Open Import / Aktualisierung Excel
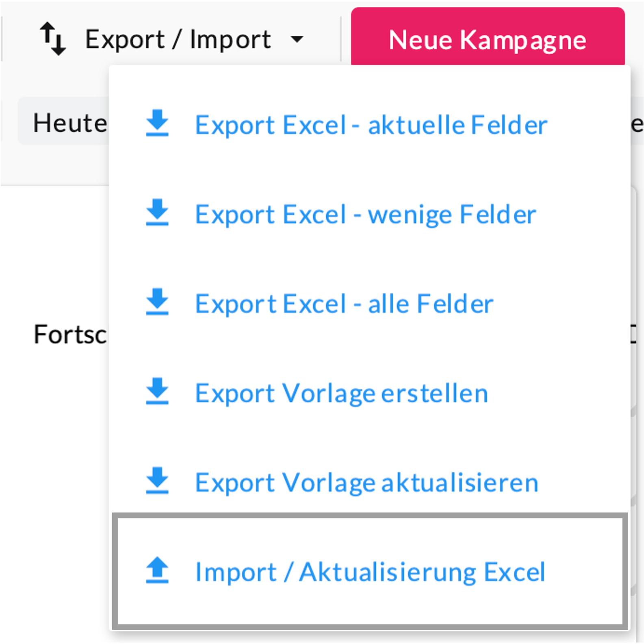Screen dimensions: 644x644 click(x=370, y=572)
